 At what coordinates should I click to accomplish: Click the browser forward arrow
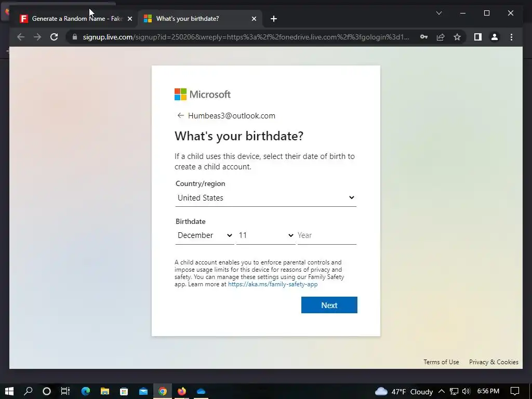click(x=37, y=37)
